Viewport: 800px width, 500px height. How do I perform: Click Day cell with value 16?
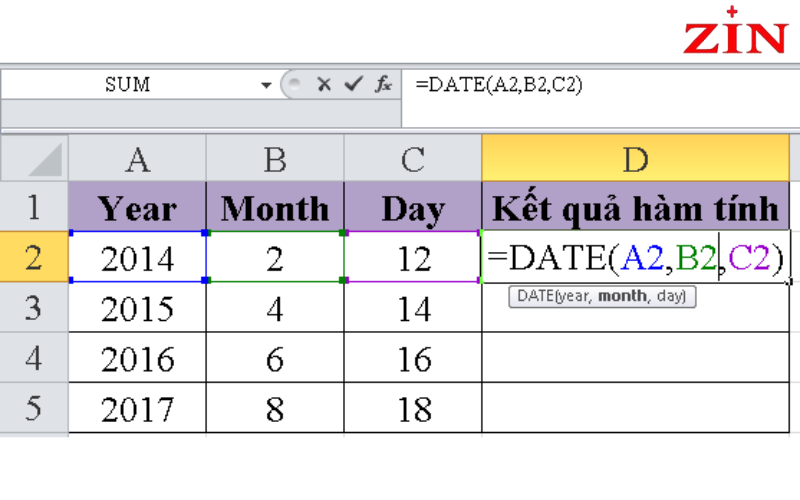413,357
